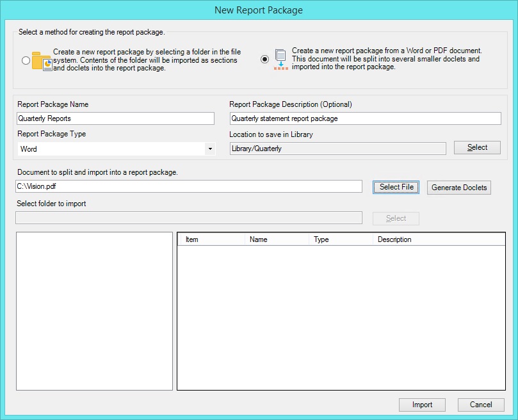Click the Select button next to Library location
518x420 pixels.
point(476,147)
